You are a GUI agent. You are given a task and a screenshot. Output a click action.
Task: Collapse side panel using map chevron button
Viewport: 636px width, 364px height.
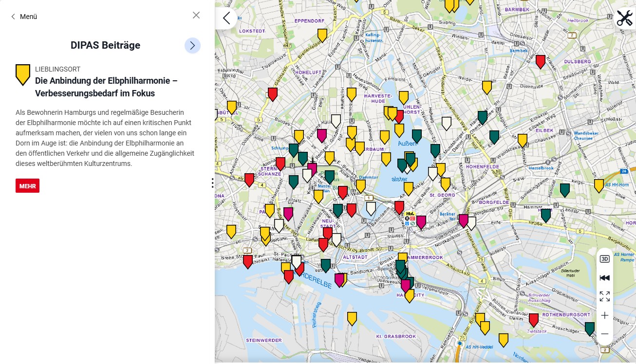coord(226,18)
